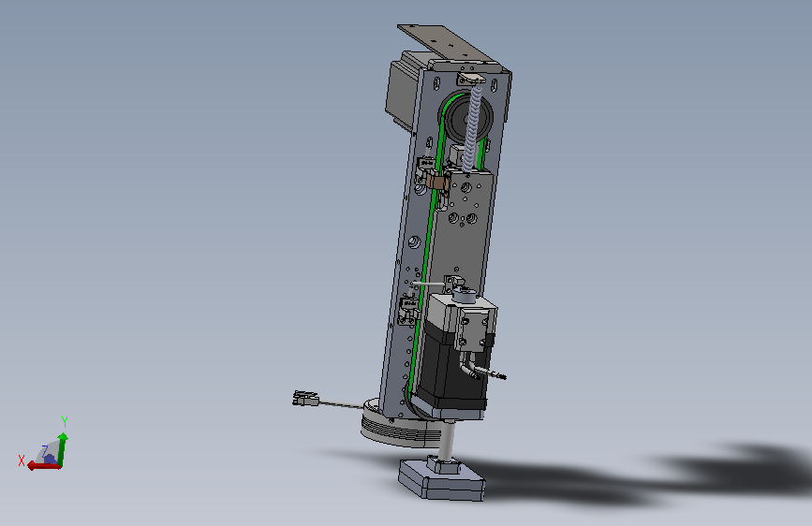
Task: Click the green Y axis arrow of the triad
Action: click(62, 450)
